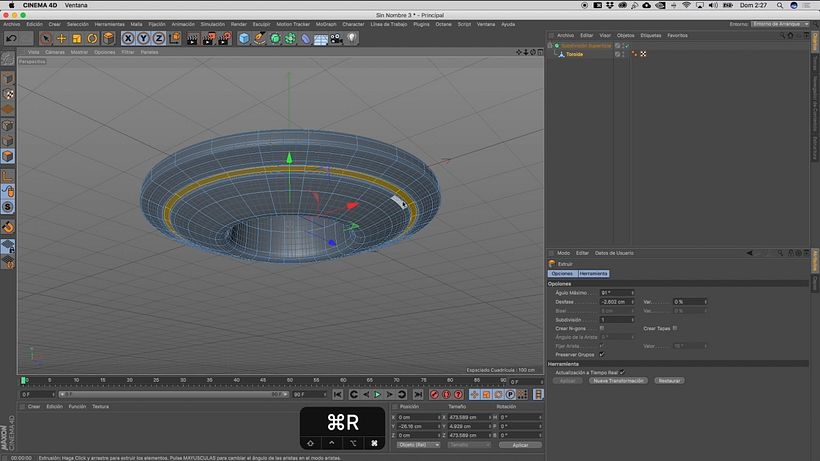Play the animation forward
The image size is (820, 461).
[x=377, y=395]
